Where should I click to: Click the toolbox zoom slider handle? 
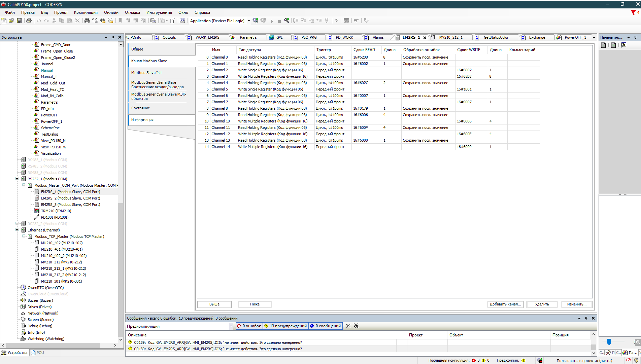(609, 342)
